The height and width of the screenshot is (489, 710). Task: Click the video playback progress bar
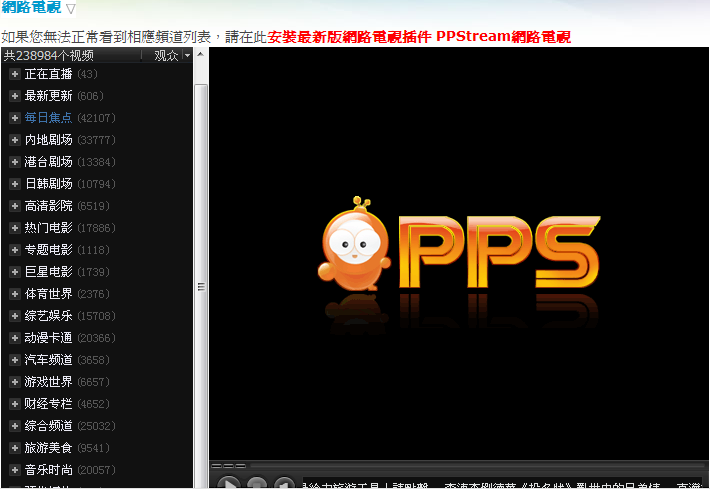pyautogui.click(x=478, y=465)
